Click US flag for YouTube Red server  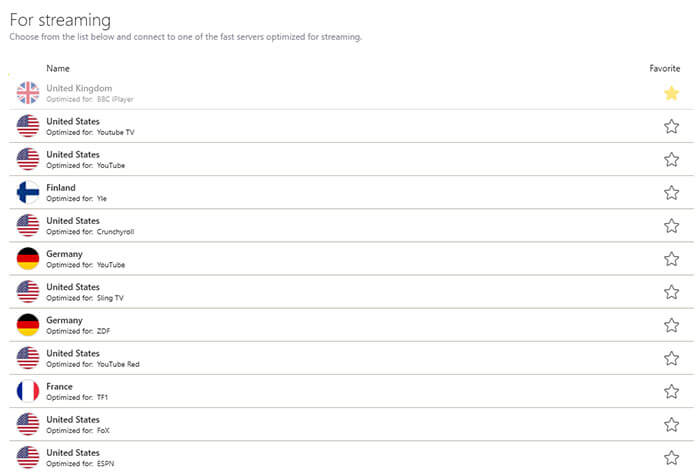pyautogui.click(x=28, y=358)
